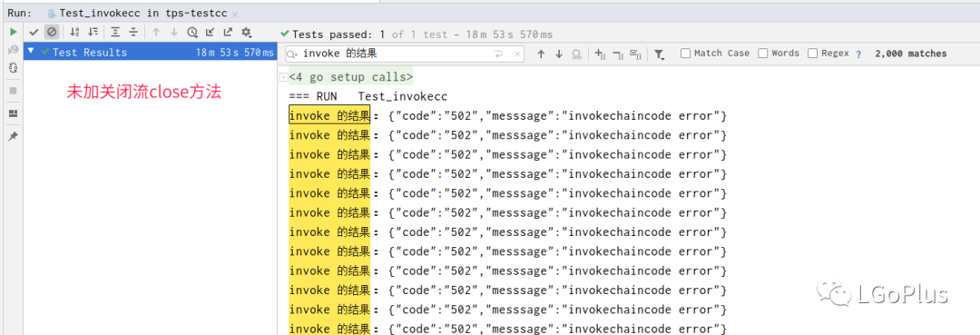Image resolution: width=980 pixels, height=335 pixels.
Task: Import test results icon
Action: point(210,32)
